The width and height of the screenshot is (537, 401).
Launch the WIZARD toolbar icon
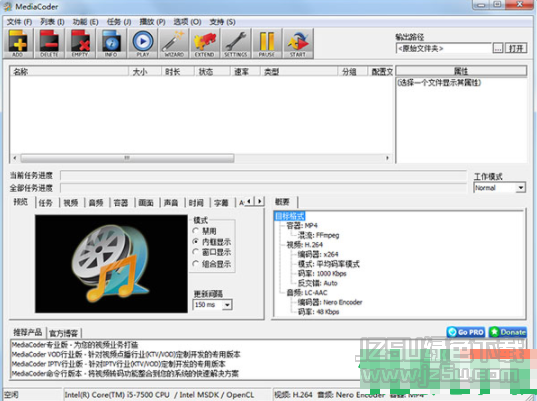point(174,43)
